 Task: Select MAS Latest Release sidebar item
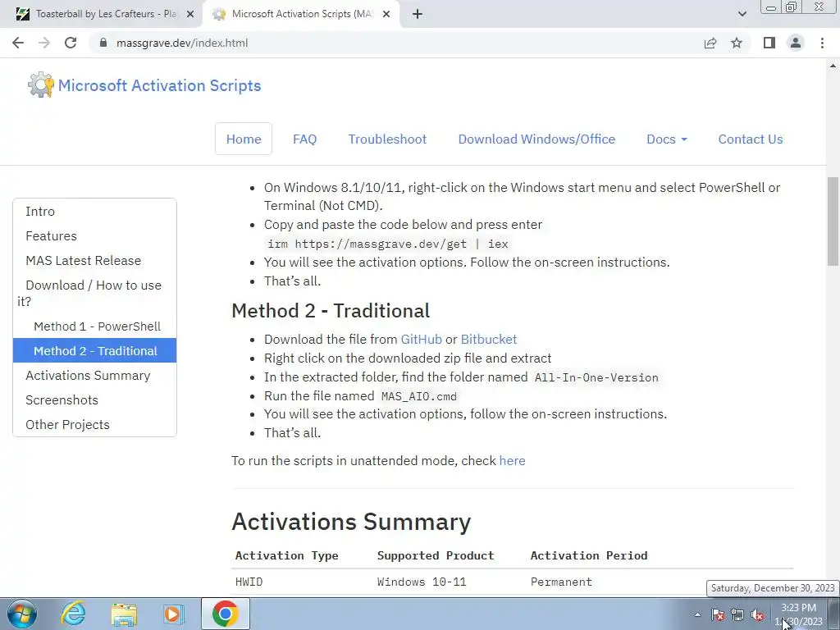pos(94,260)
